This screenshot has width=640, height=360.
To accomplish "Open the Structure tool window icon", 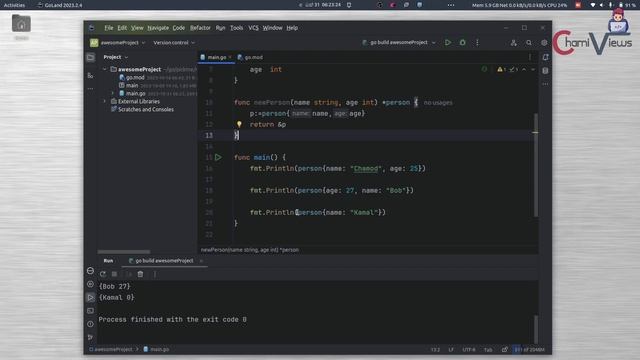I will [91, 76].
